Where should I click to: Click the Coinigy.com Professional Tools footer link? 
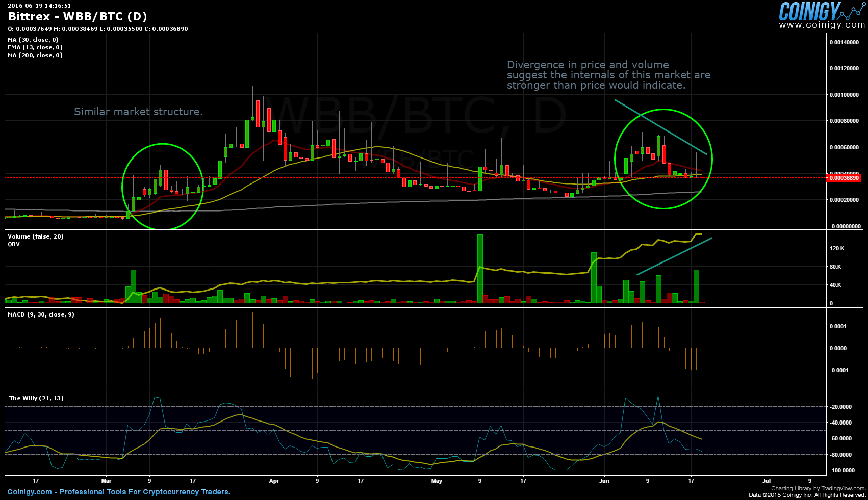119,492
